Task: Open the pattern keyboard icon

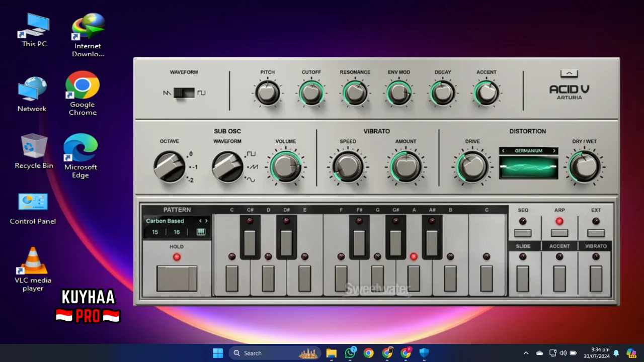Action: (201, 232)
